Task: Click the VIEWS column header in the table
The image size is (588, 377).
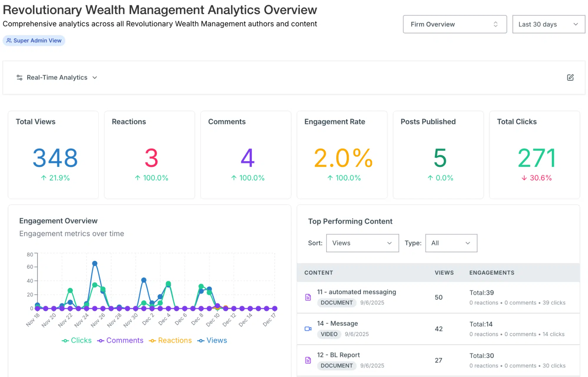Action: (x=444, y=273)
